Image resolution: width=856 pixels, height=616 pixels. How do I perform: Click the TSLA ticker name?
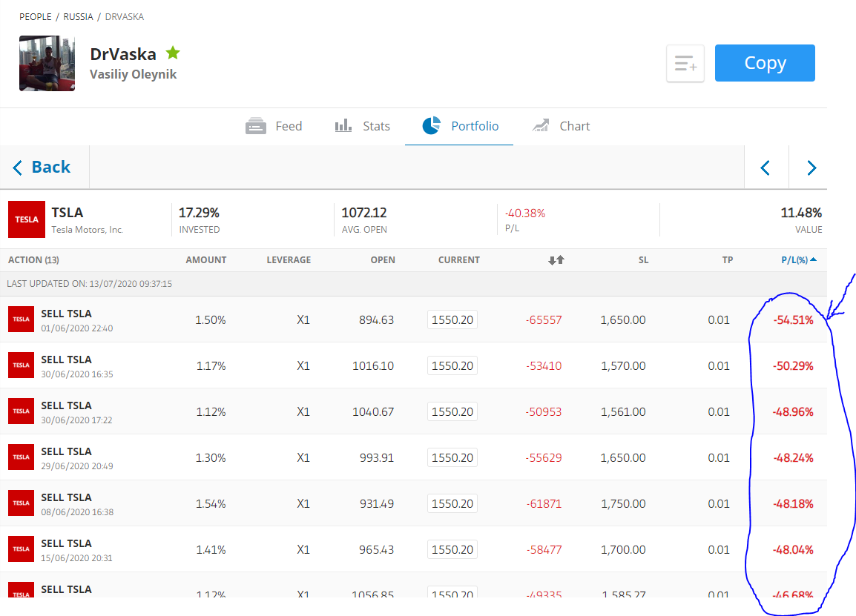[68, 212]
